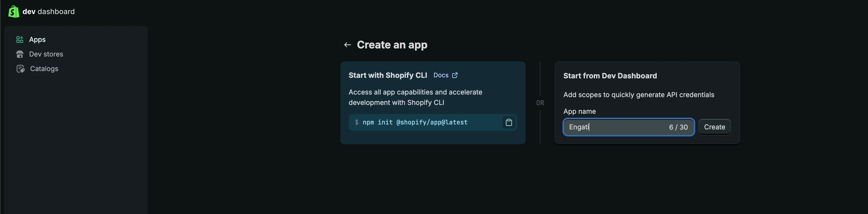The height and width of the screenshot is (214, 868).
Task: Click the Dev stores storefront icon
Action: click(20, 54)
